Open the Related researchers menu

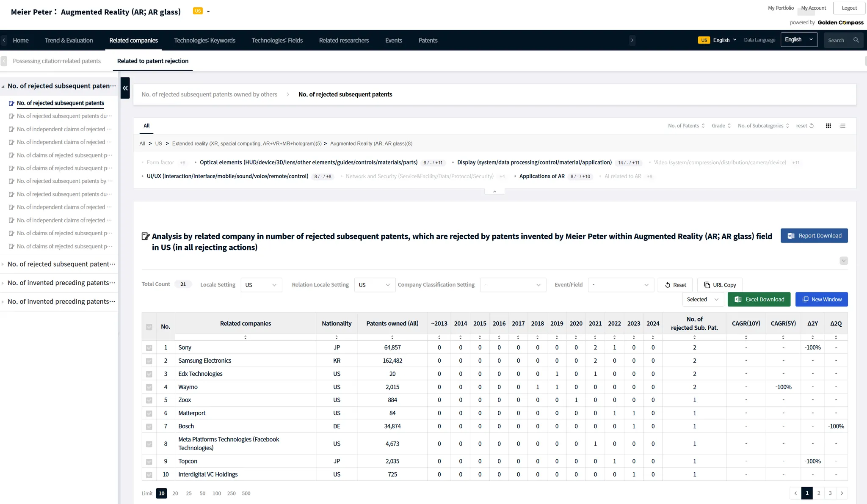pyautogui.click(x=344, y=40)
